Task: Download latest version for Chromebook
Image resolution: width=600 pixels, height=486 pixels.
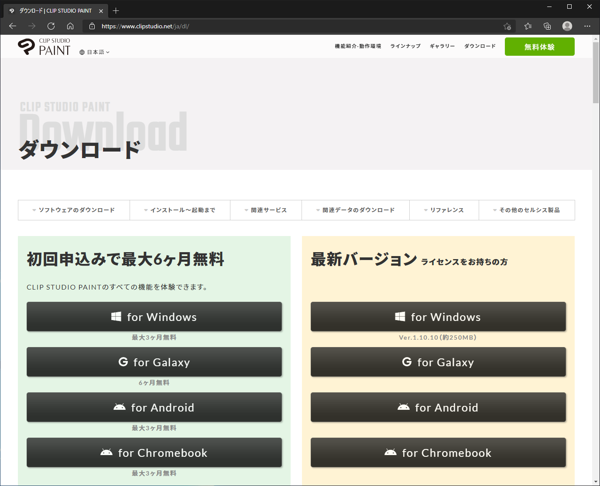Action: (x=438, y=453)
